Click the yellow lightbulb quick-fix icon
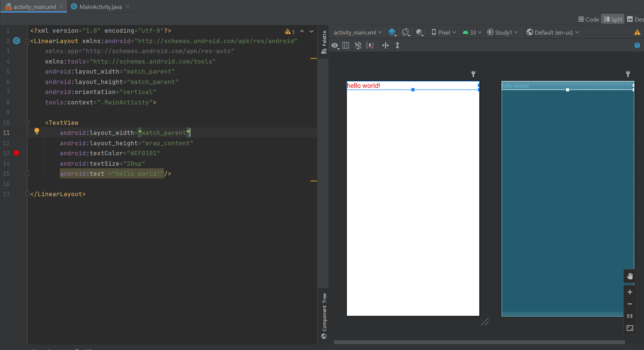This screenshot has height=350, width=644. click(37, 131)
